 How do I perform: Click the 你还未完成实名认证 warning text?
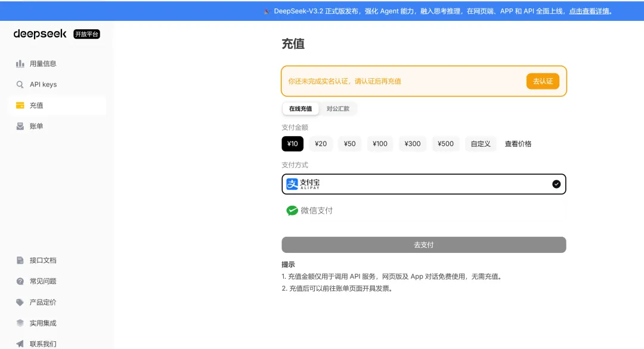point(345,81)
